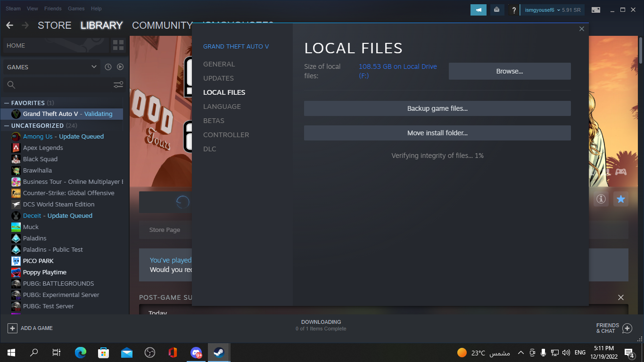Open Friends & Chat plus icon

(x=627, y=328)
